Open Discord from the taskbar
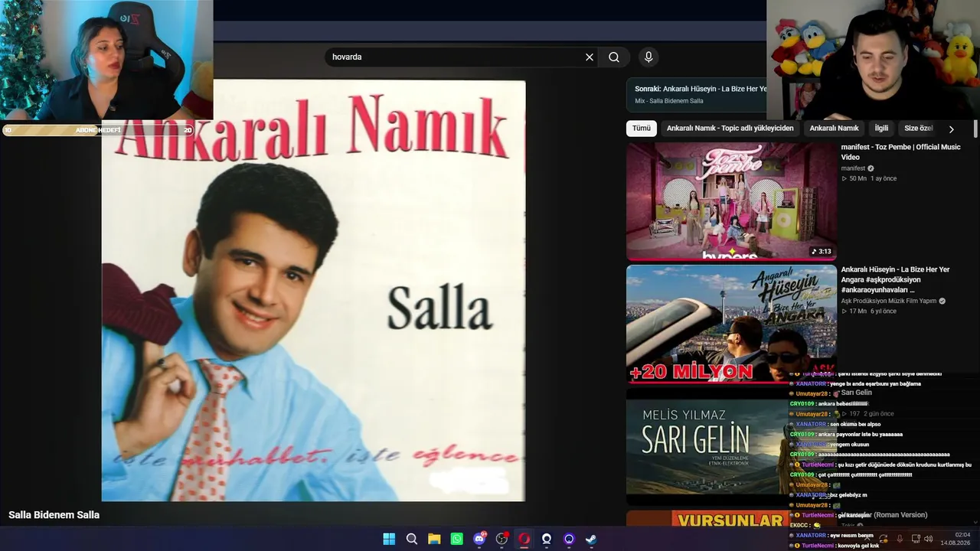 point(480,539)
